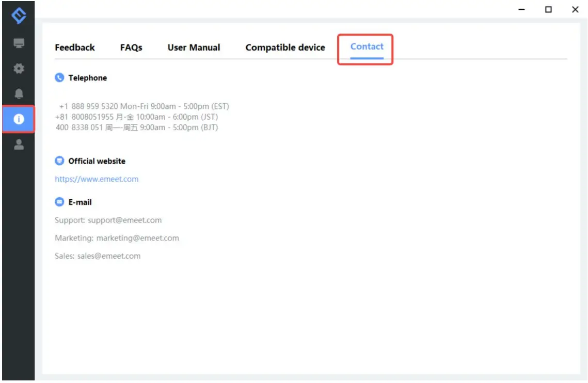Open the https://www.emeet.com link

tap(97, 179)
